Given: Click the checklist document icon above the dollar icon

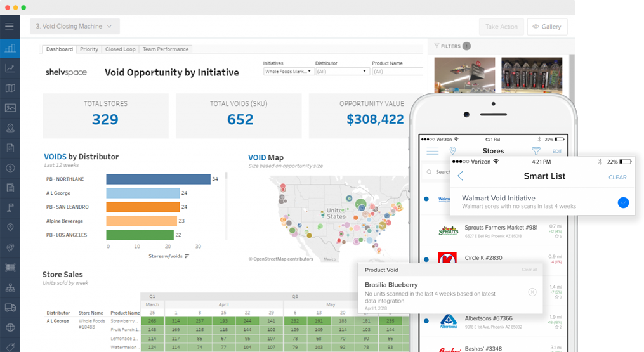Looking at the screenshot, I should (x=10, y=148).
